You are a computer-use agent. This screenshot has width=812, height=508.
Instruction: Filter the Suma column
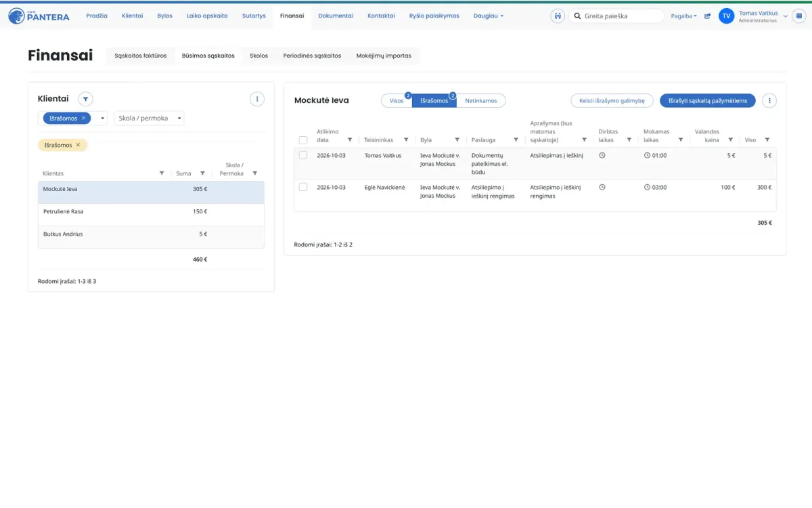pyautogui.click(x=202, y=173)
